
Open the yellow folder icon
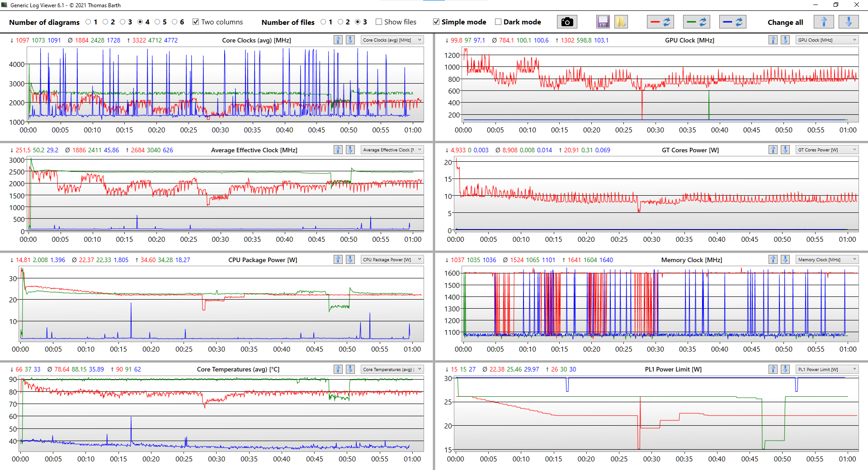pyautogui.click(x=621, y=22)
